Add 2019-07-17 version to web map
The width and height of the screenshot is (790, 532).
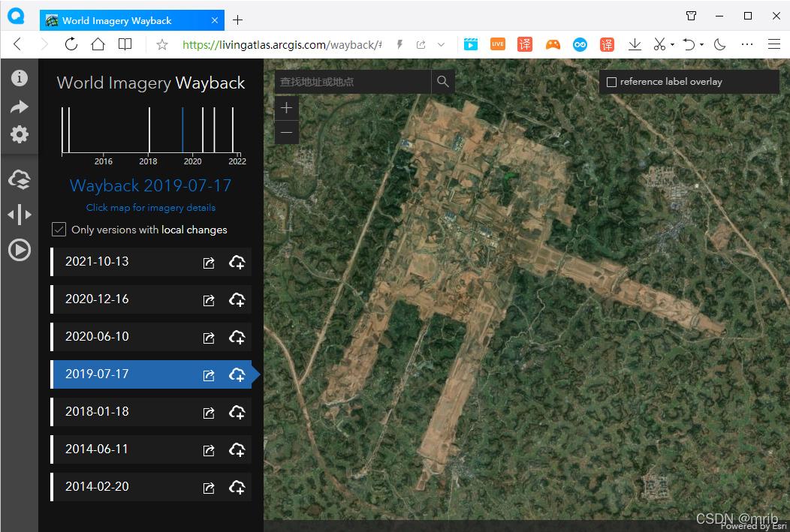[237, 375]
